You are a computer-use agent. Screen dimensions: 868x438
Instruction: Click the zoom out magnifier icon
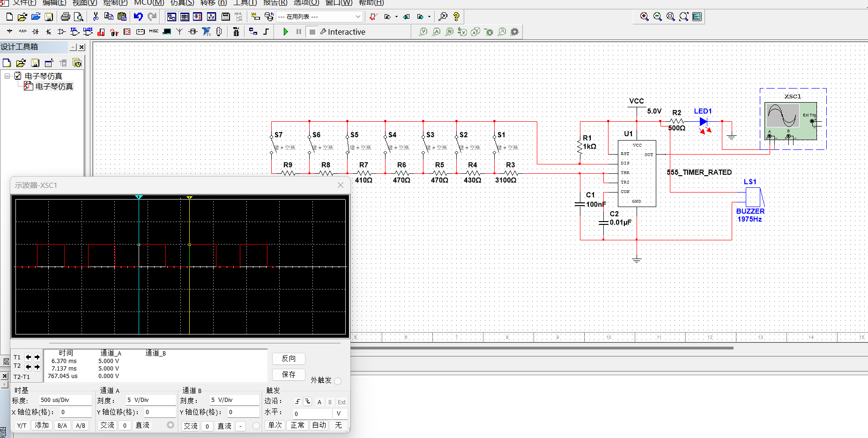tap(658, 17)
